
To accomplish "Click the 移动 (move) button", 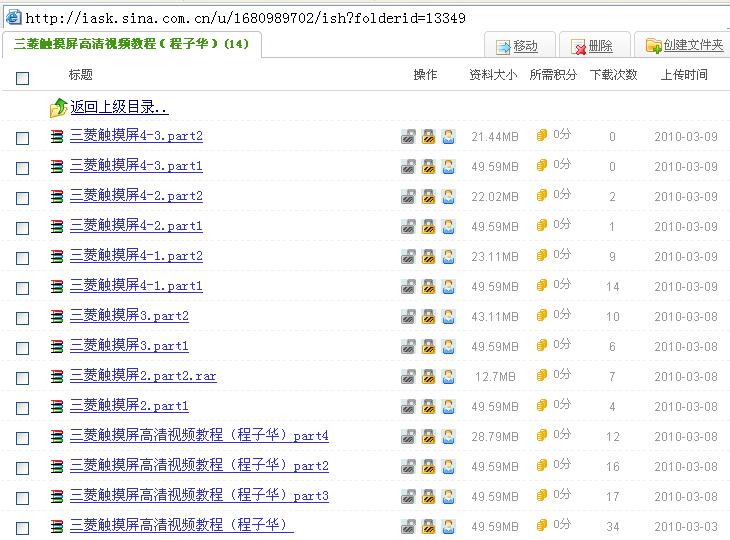I will click(520, 46).
